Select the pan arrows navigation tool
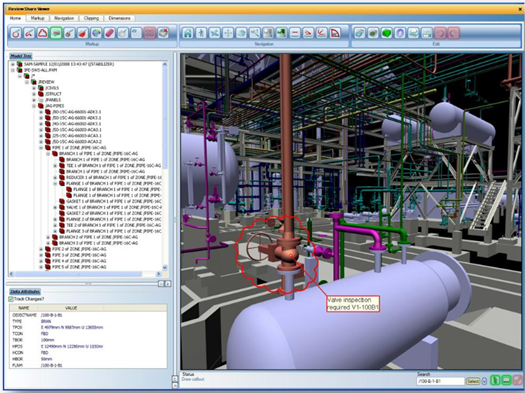The image size is (525, 393). point(228,33)
